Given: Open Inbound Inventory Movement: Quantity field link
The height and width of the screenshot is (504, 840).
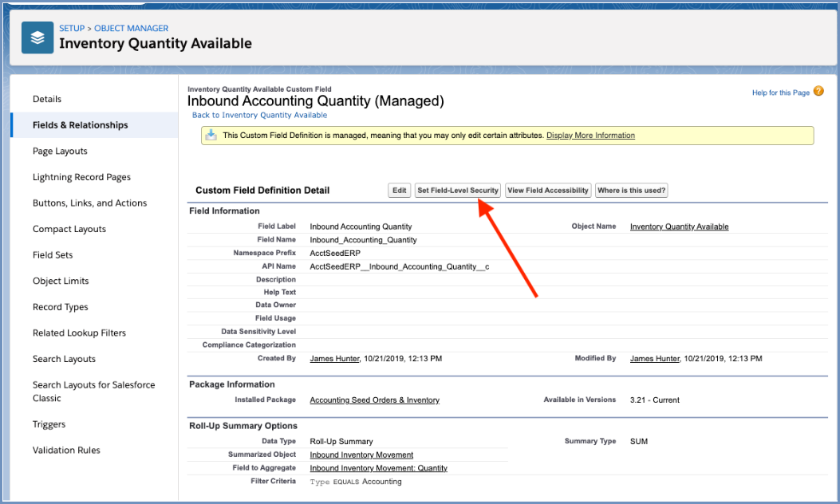Looking at the screenshot, I should point(378,468).
